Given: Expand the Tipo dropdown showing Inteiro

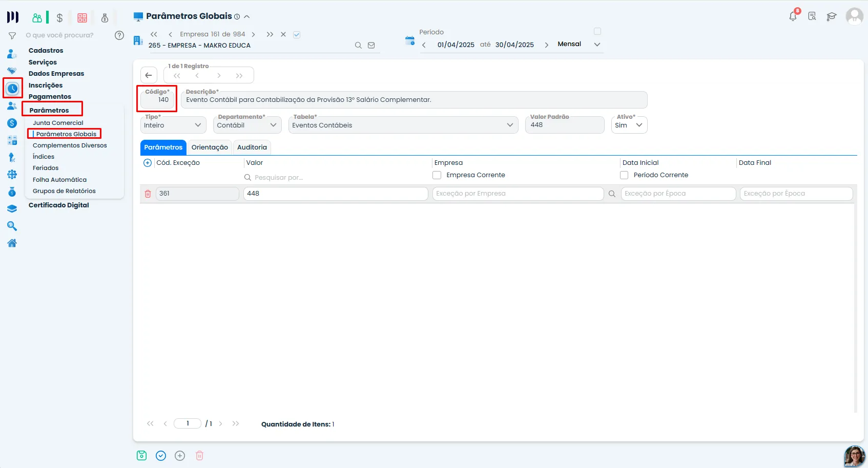Looking at the screenshot, I should (173, 125).
